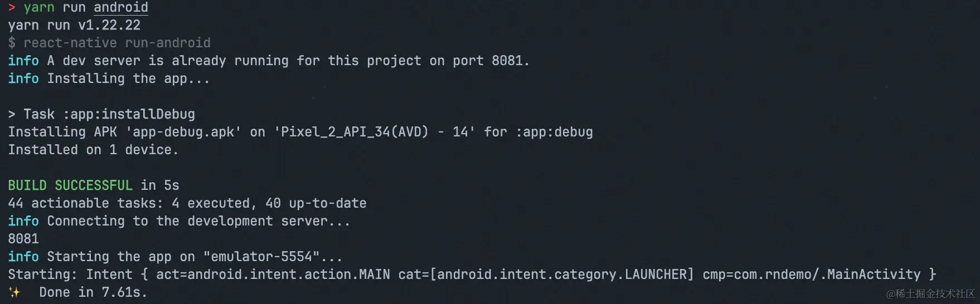Click the first 'info' label about dev server
Image resolution: width=980 pixels, height=304 pixels.
(x=23, y=61)
